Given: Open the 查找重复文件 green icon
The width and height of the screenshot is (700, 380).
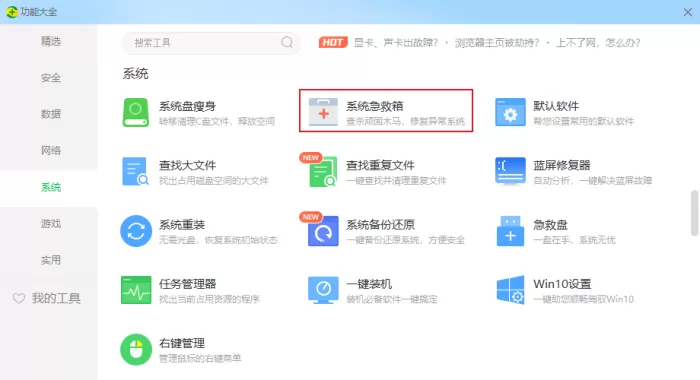Looking at the screenshot, I should click(x=323, y=171).
